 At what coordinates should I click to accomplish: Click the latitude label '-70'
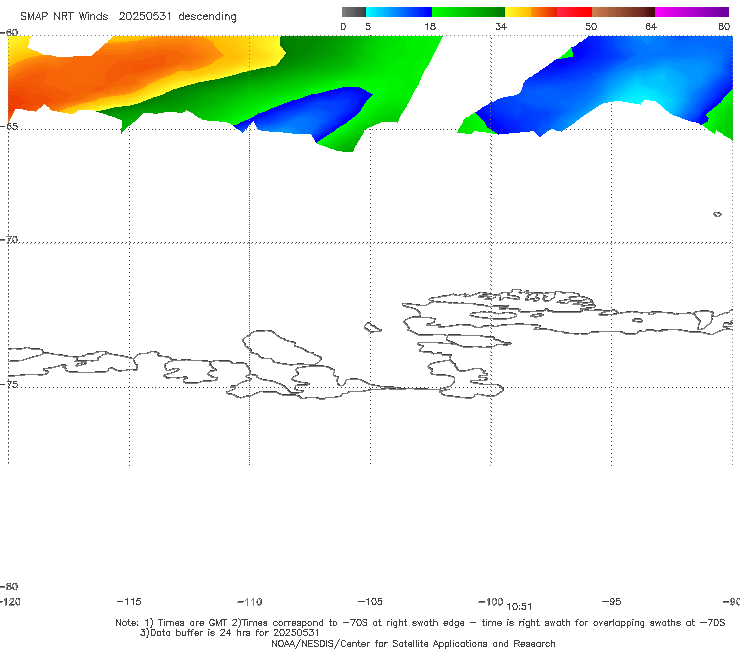coord(9,239)
